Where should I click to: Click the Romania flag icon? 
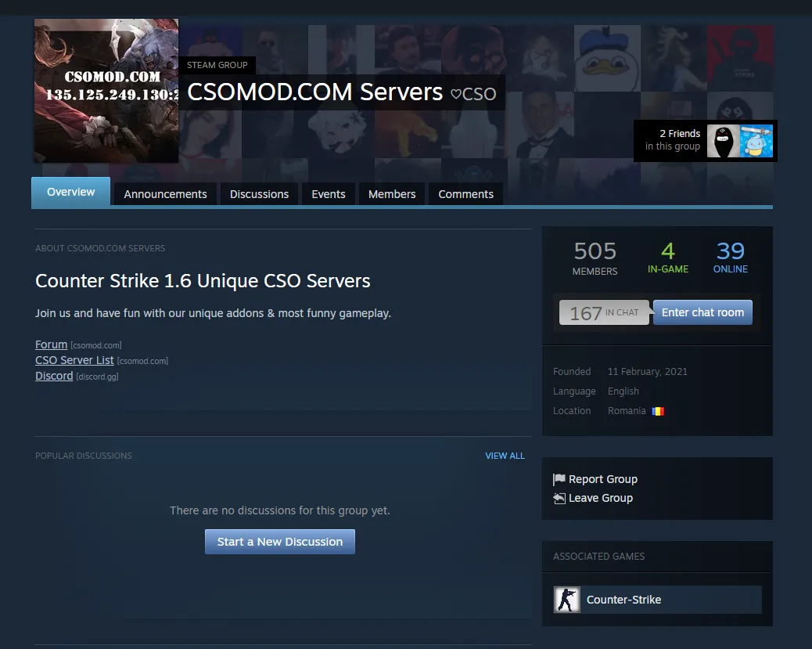(658, 411)
